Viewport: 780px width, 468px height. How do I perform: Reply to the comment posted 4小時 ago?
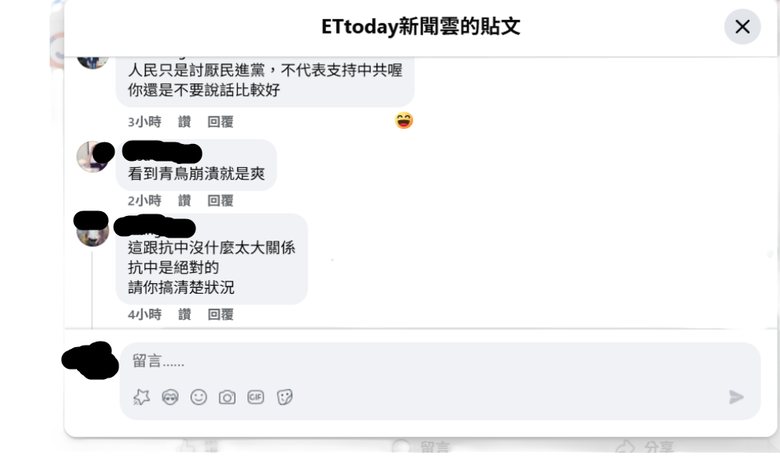point(220,314)
